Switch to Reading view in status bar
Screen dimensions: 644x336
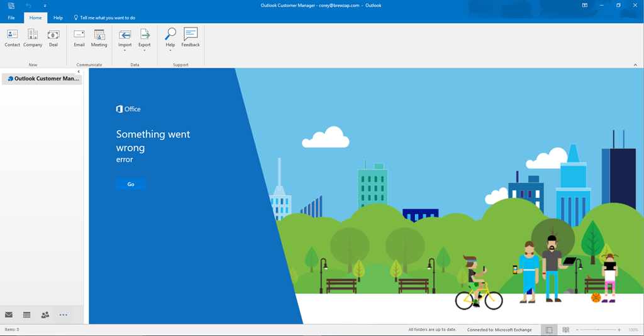pos(565,330)
